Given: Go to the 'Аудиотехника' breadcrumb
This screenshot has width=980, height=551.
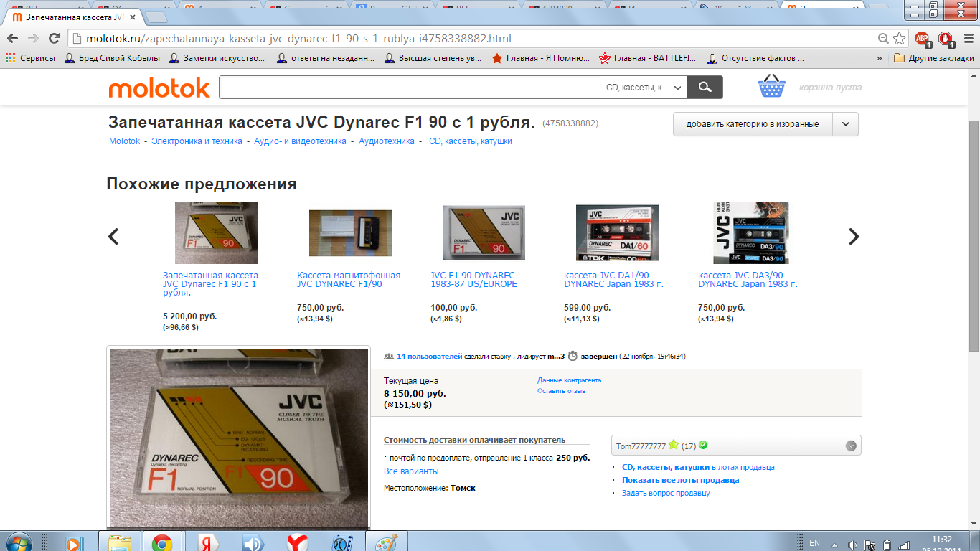Looking at the screenshot, I should coord(387,141).
